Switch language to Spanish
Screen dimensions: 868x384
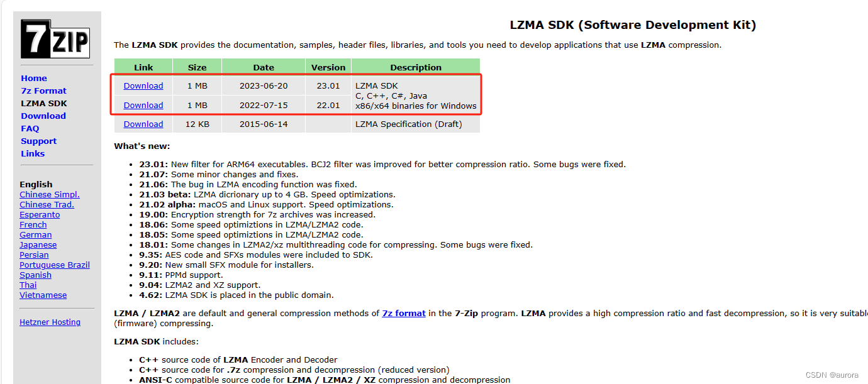point(35,275)
